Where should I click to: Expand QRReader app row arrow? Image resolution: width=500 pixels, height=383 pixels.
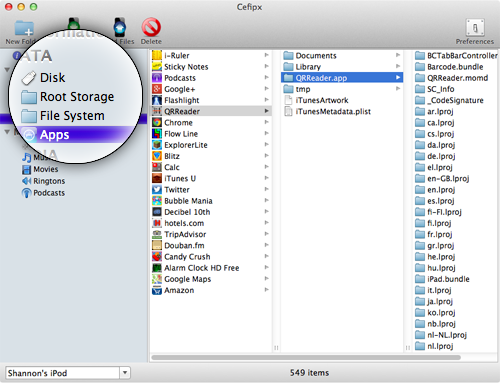(x=266, y=111)
